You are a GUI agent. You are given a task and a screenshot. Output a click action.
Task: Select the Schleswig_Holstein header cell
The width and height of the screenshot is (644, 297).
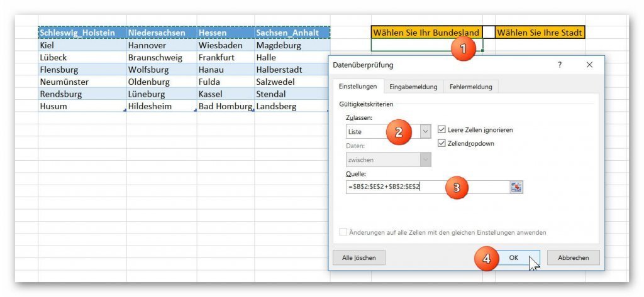click(x=82, y=33)
